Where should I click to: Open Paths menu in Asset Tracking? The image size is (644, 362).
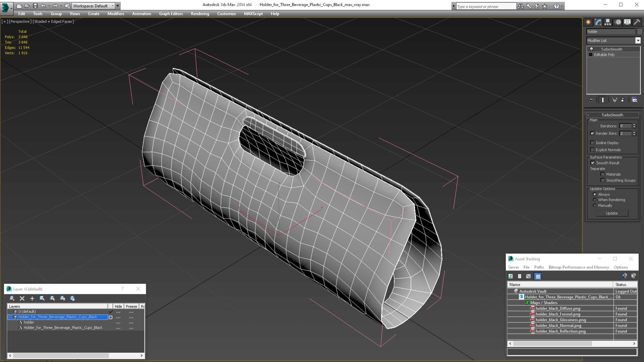pos(539,267)
